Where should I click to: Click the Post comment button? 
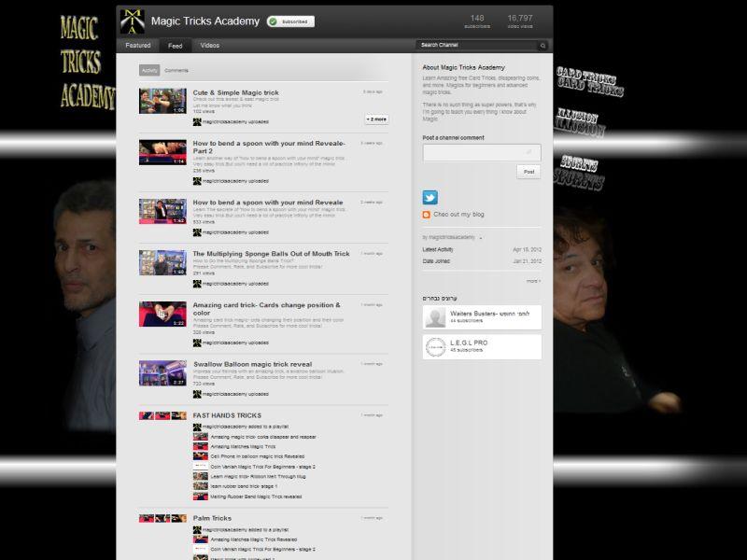click(529, 172)
